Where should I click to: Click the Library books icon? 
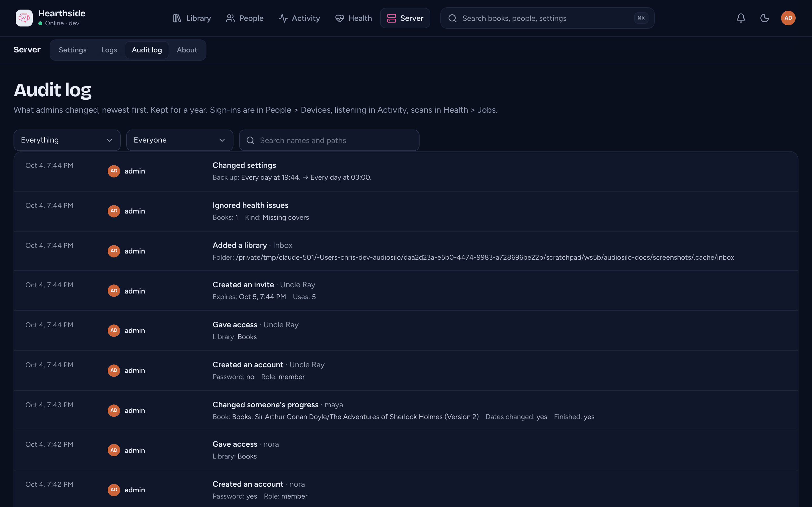tap(177, 18)
